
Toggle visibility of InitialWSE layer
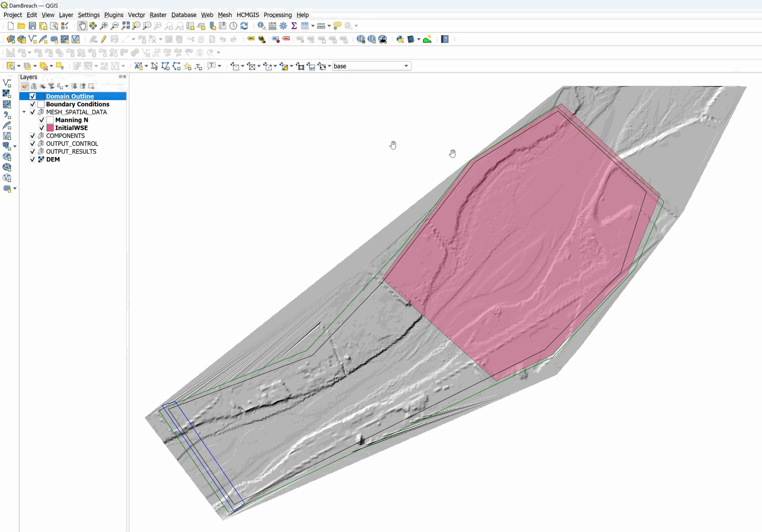pos(42,128)
